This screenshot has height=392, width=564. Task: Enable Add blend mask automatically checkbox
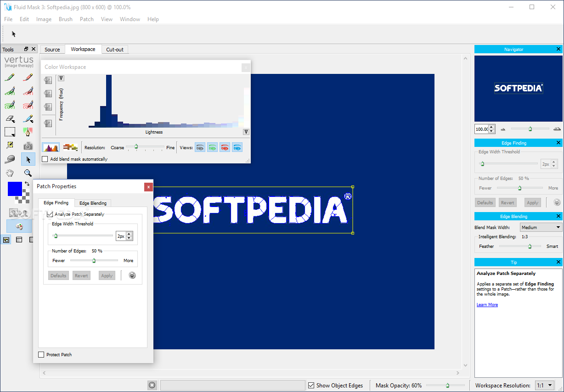[45, 159]
